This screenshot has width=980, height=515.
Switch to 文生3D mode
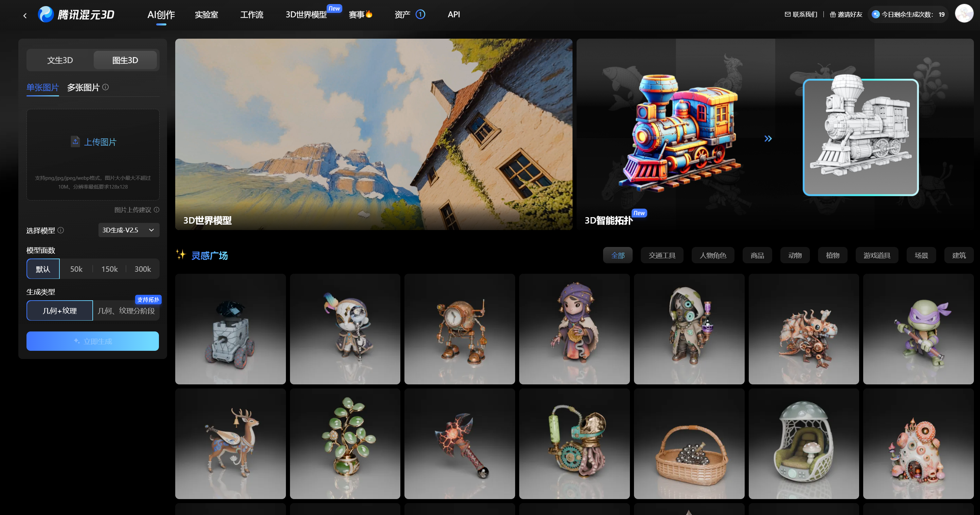pyautogui.click(x=60, y=60)
